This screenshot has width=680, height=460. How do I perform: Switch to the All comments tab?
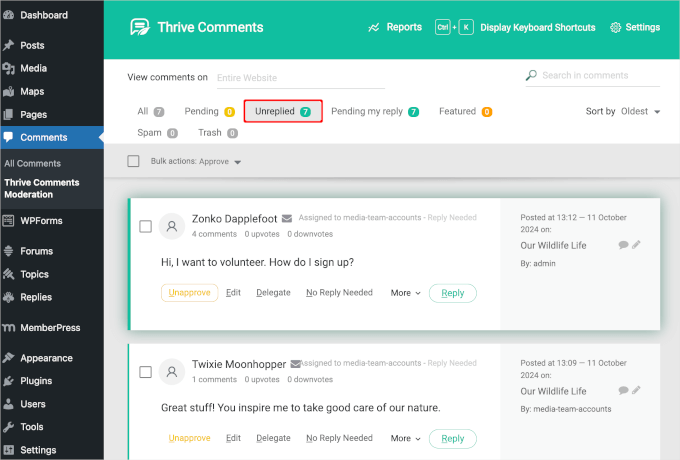click(150, 111)
